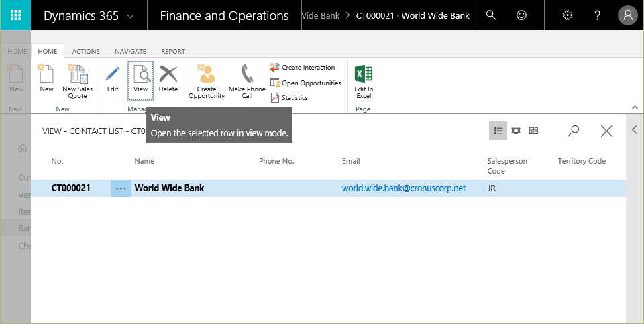Click CT000021 · World Wide Bank breadcrumb
Screen dimensions: 644x324
coord(413,16)
